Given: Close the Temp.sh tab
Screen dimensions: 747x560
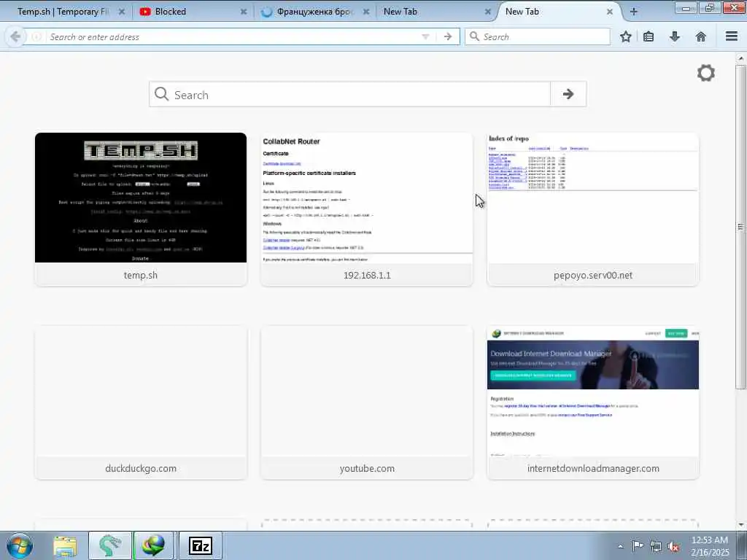Looking at the screenshot, I should point(122,12).
